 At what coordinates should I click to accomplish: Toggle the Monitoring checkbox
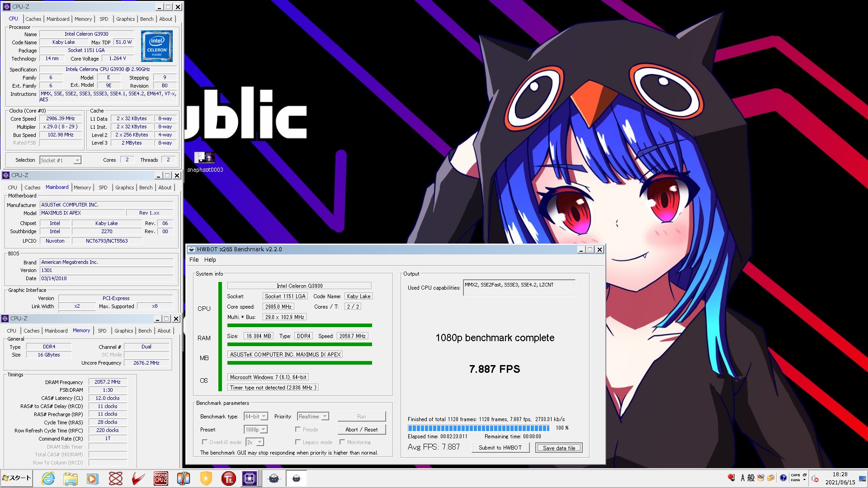[342, 442]
